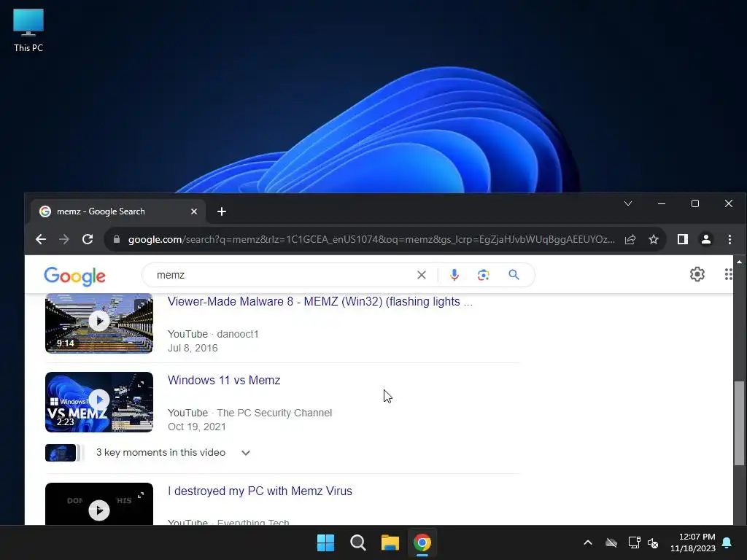Open Chrome profile menu

[x=706, y=239]
